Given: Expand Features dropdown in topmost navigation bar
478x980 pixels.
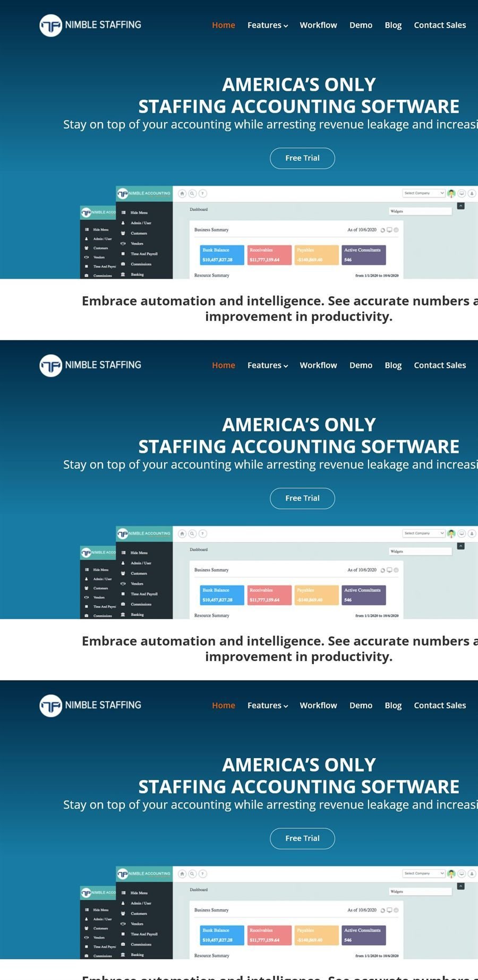Looking at the screenshot, I should [268, 25].
